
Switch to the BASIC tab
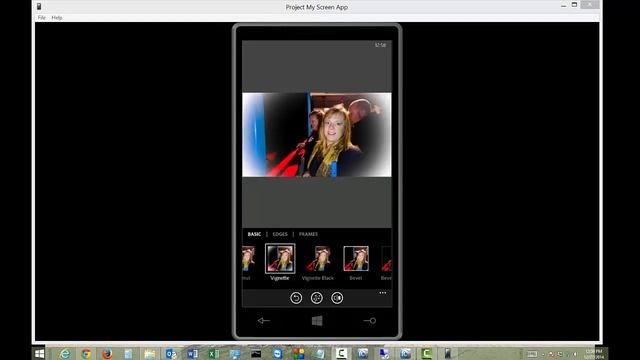pyautogui.click(x=254, y=234)
